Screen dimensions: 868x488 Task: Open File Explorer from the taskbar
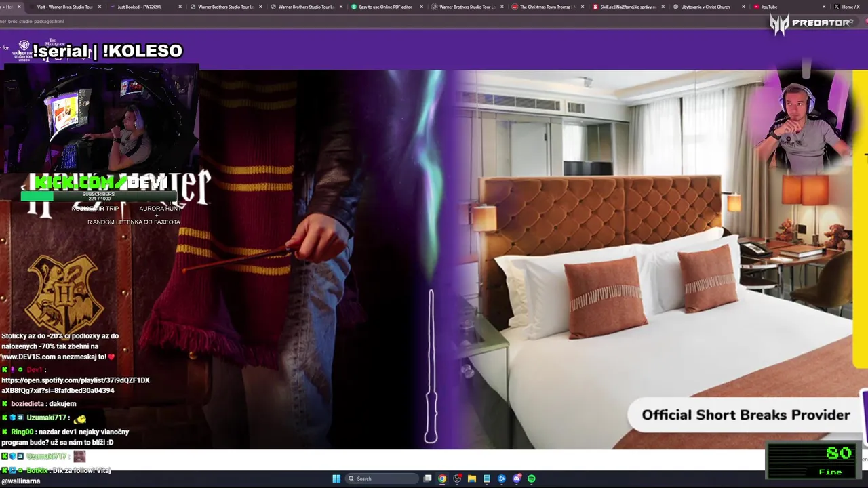coord(472,479)
